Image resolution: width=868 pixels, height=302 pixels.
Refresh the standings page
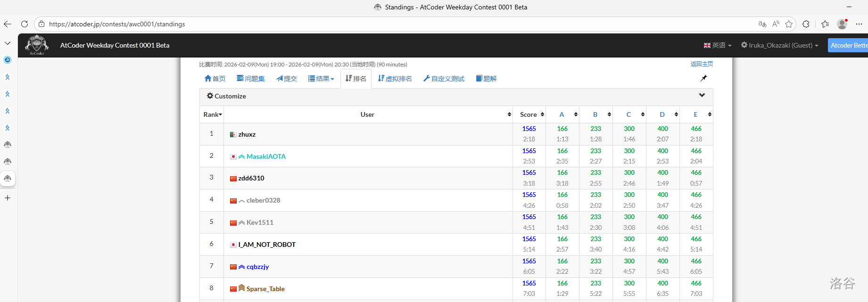pyautogui.click(x=25, y=24)
